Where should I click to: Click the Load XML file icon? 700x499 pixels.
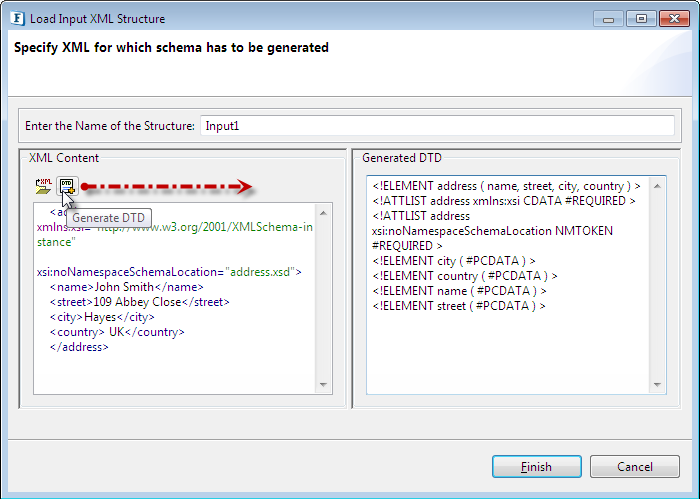(x=43, y=185)
